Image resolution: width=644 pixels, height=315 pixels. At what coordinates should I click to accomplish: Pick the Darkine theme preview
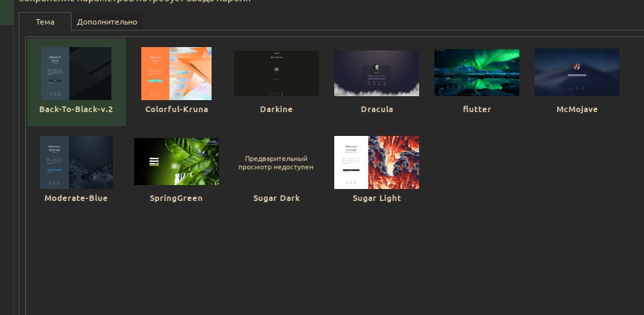point(277,74)
